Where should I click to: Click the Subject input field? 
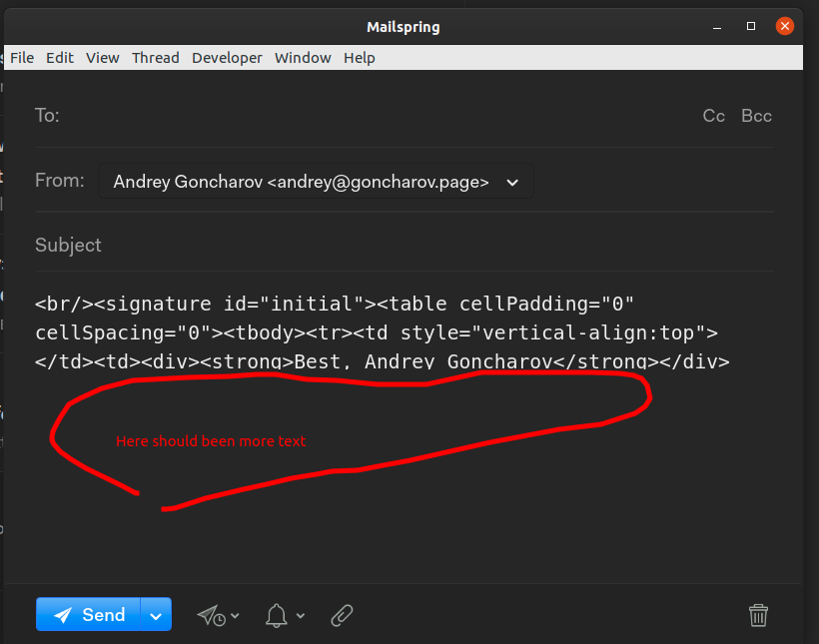pos(300,245)
